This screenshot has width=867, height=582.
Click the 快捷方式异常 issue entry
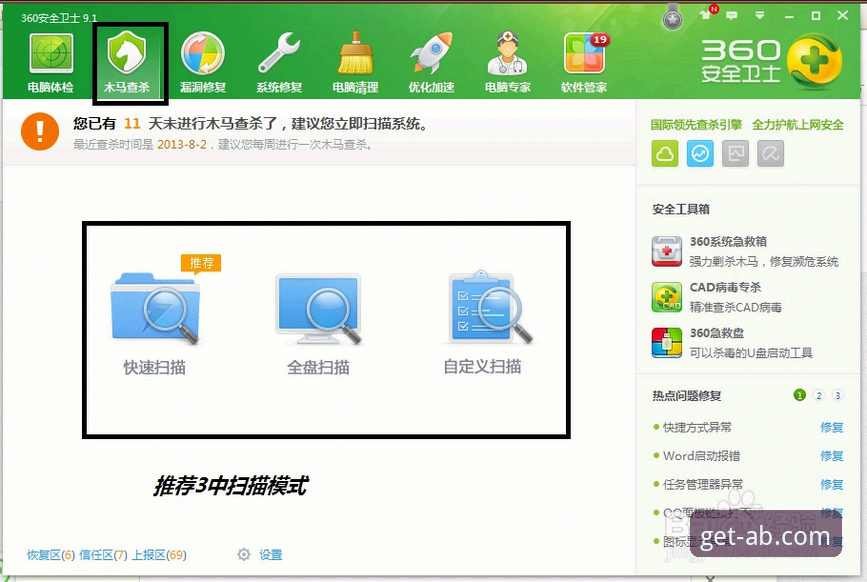697,427
